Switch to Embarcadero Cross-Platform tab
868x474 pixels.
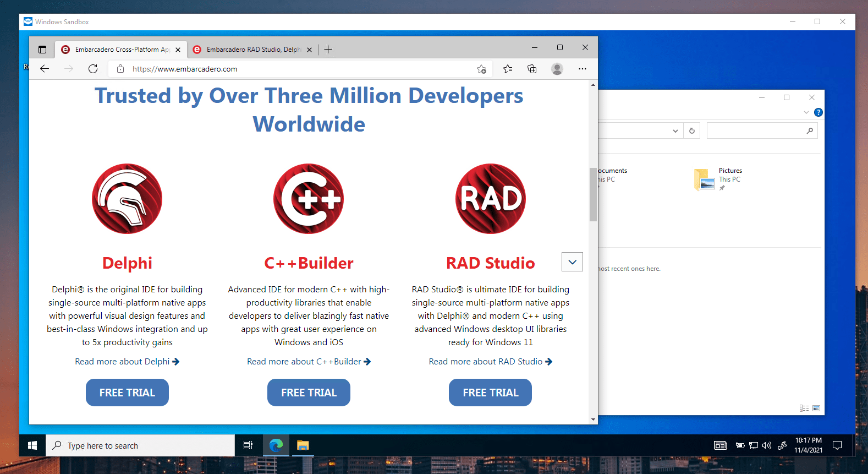pos(121,50)
